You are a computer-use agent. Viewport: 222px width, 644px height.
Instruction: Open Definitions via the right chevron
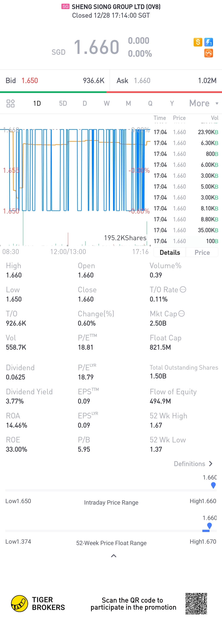[211, 464]
